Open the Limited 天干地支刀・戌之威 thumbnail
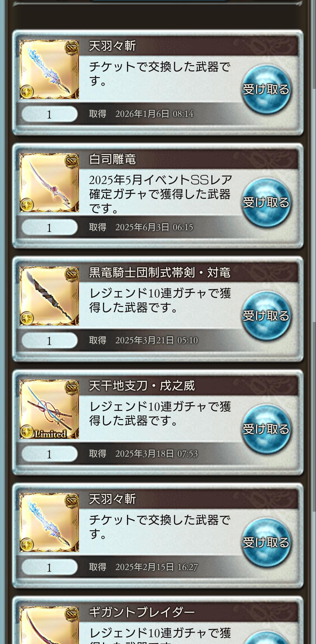 [49, 409]
